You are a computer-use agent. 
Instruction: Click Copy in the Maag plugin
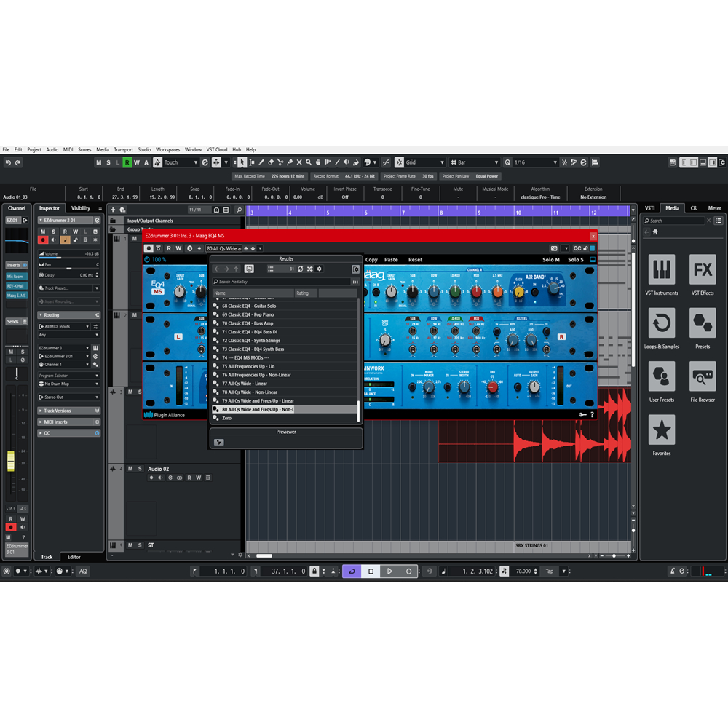click(371, 260)
